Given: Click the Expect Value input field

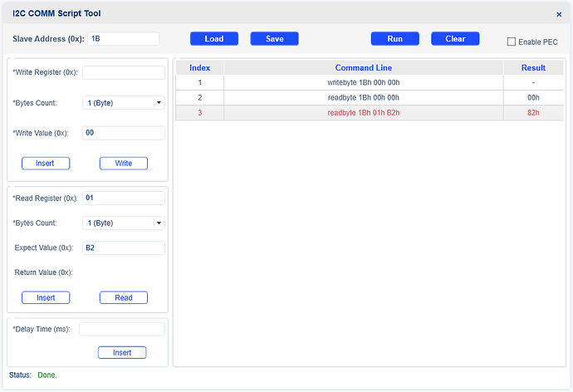Looking at the screenshot, I should click(x=124, y=247).
